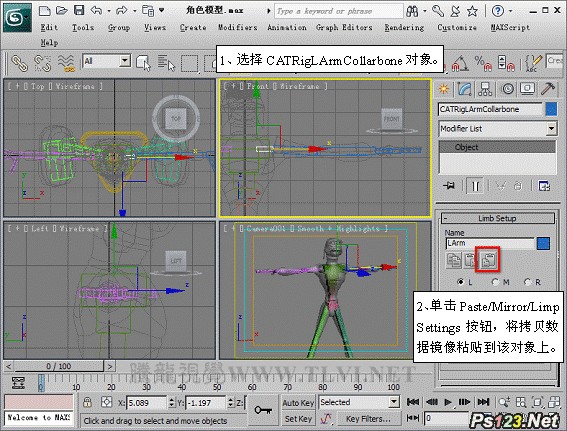The image size is (567, 431).
Task: Click the help search keyword box
Action: click(338, 11)
